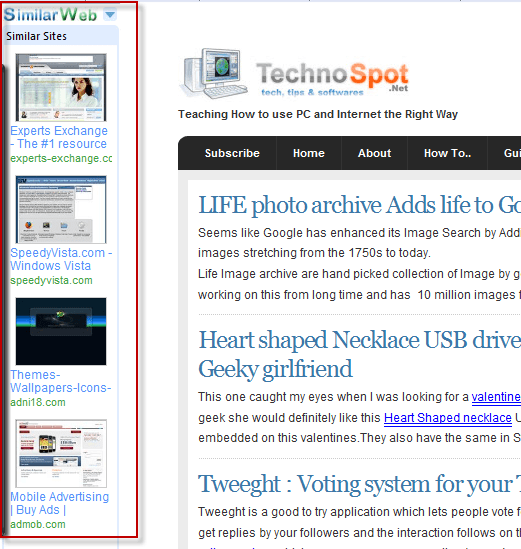Click the SimilarWeb logo
521x549 pixels.
(50, 15)
